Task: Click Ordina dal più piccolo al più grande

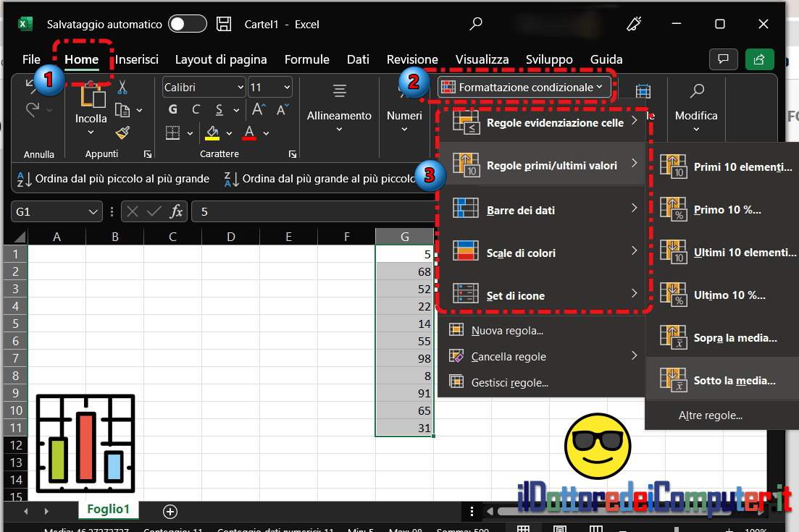Action: [113, 179]
